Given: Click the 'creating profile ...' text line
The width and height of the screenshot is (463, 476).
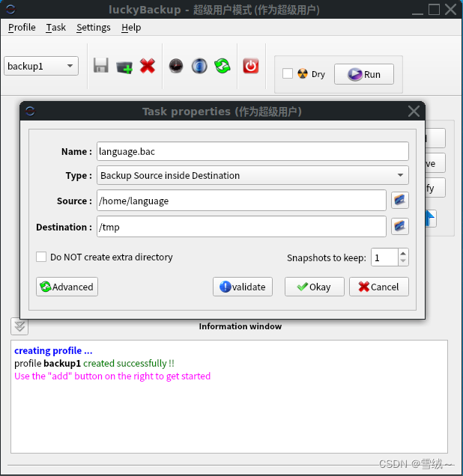Looking at the screenshot, I should point(53,350).
